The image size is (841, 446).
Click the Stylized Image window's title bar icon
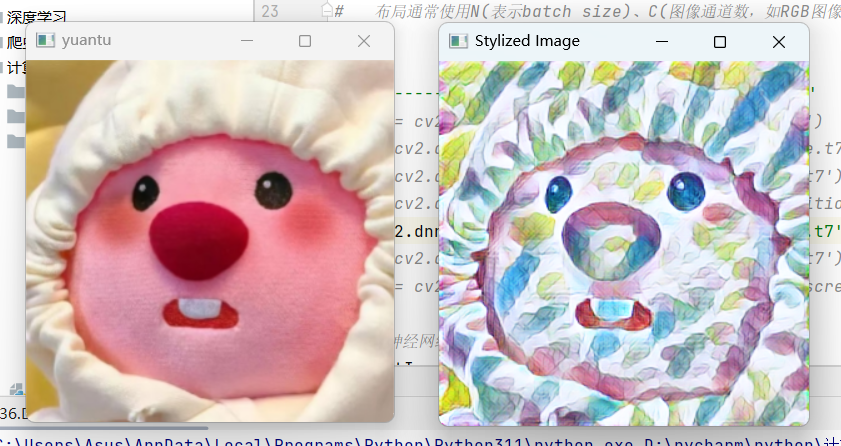459,41
